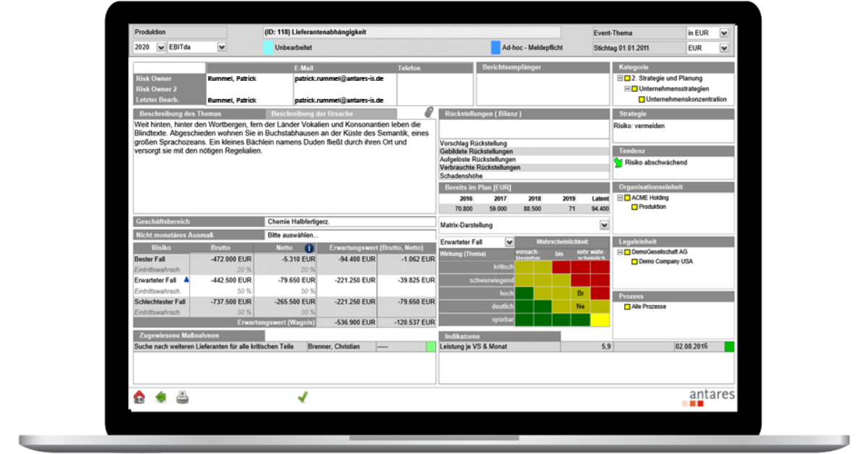This screenshot has width=868, height=454.
Task: Open the 'in EUR' dropdown
Action: 724,33
